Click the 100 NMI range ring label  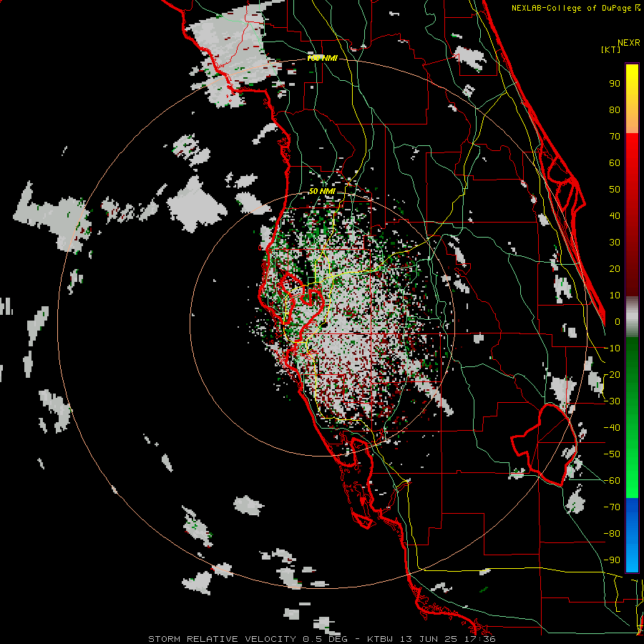pos(323,59)
